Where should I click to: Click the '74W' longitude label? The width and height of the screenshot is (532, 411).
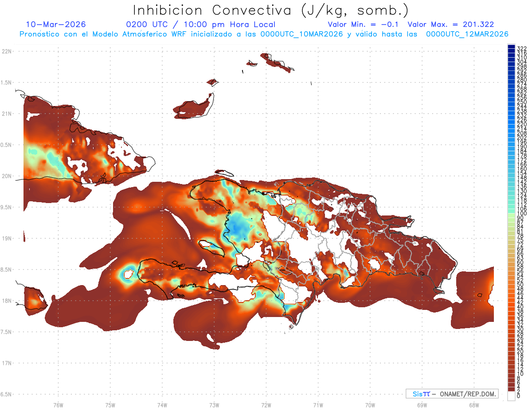coord(162,405)
